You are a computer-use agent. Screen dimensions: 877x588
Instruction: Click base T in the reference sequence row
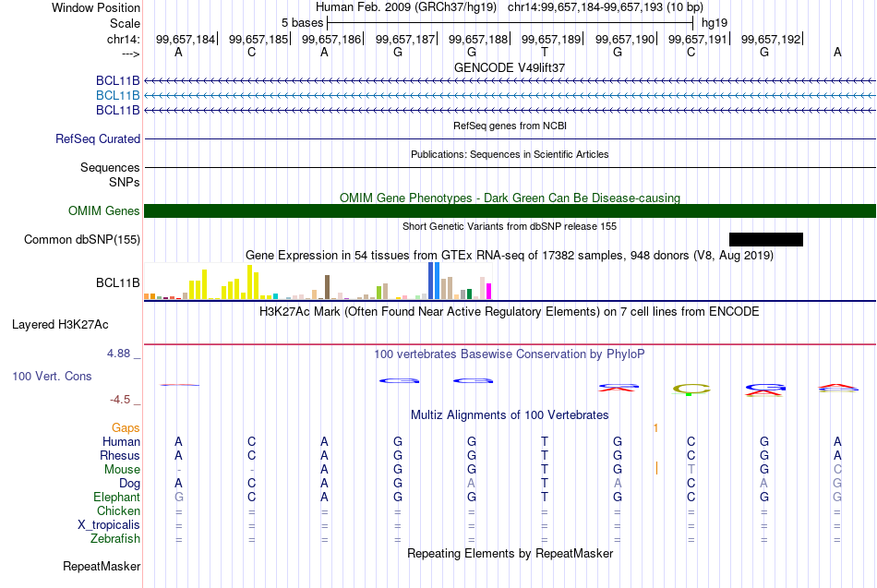pyautogui.click(x=545, y=52)
